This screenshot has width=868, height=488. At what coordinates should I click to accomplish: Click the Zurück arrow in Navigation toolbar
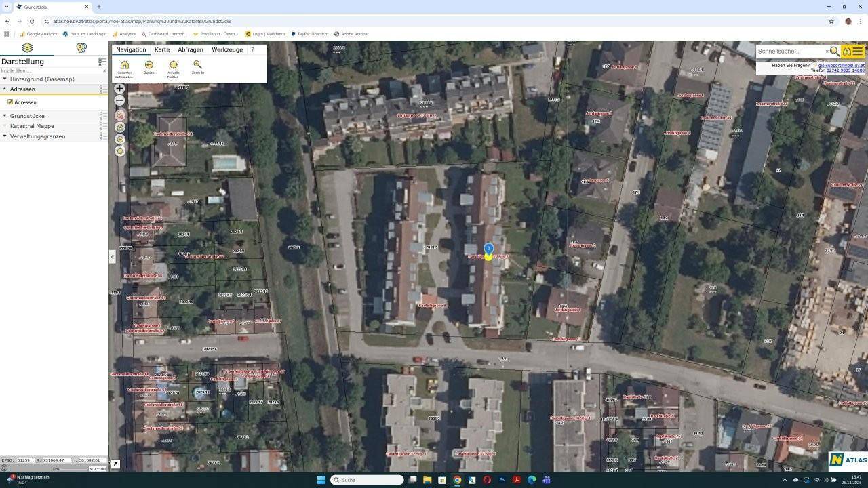[149, 65]
